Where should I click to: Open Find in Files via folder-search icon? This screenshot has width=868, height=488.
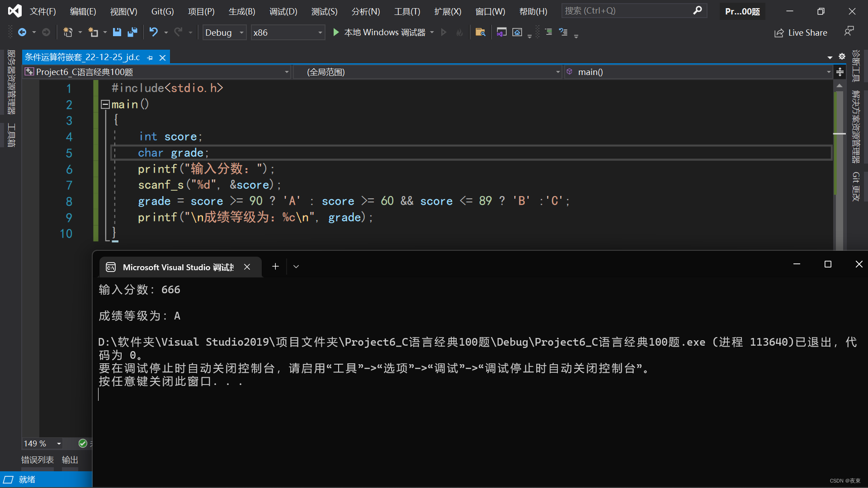tap(481, 32)
